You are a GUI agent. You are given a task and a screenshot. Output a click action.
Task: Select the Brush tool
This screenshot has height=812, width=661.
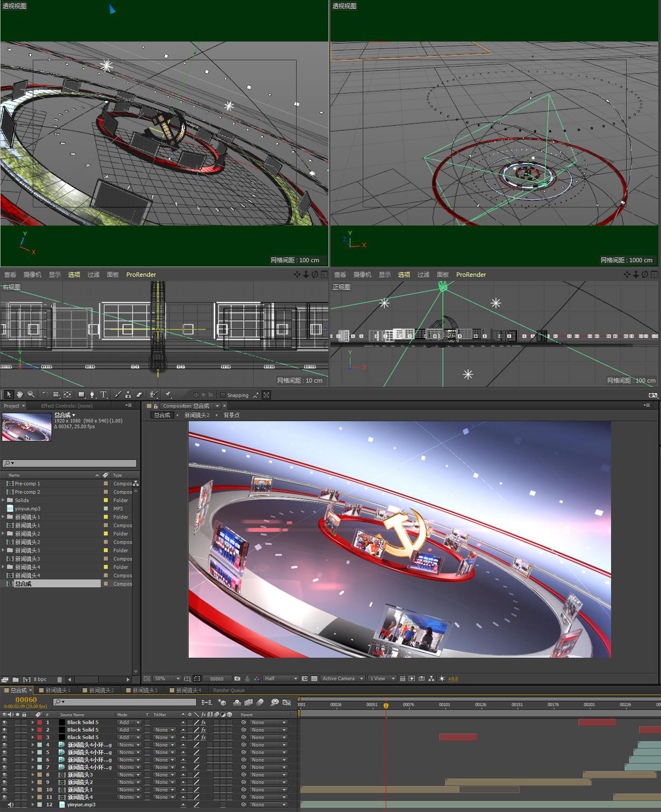click(x=118, y=394)
